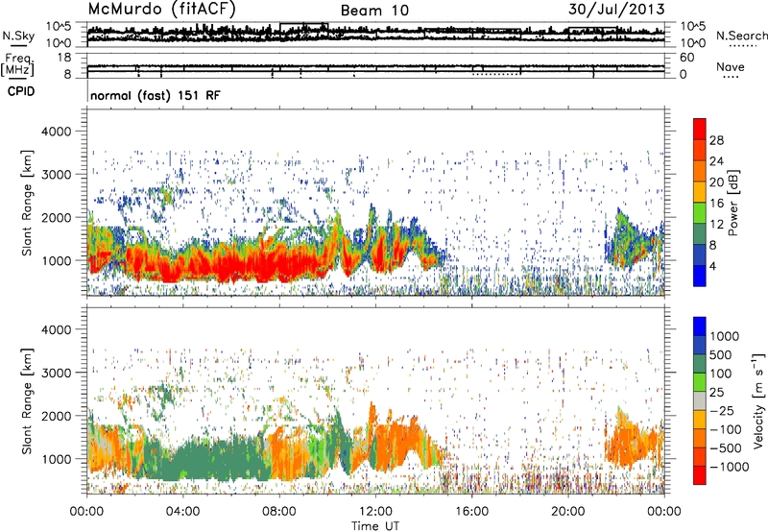768x532 pixels.
Task: Click the 'N.Search' legend label
Action: coord(741,36)
